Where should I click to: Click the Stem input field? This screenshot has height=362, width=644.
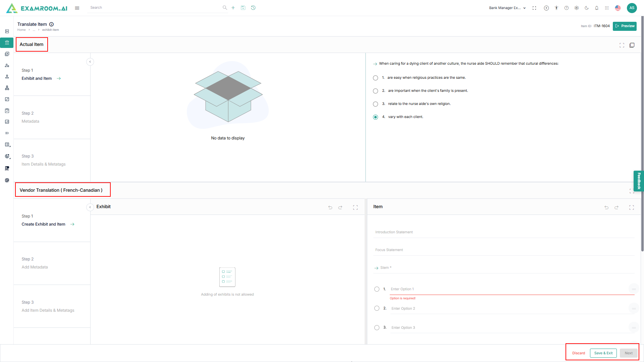(503, 268)
